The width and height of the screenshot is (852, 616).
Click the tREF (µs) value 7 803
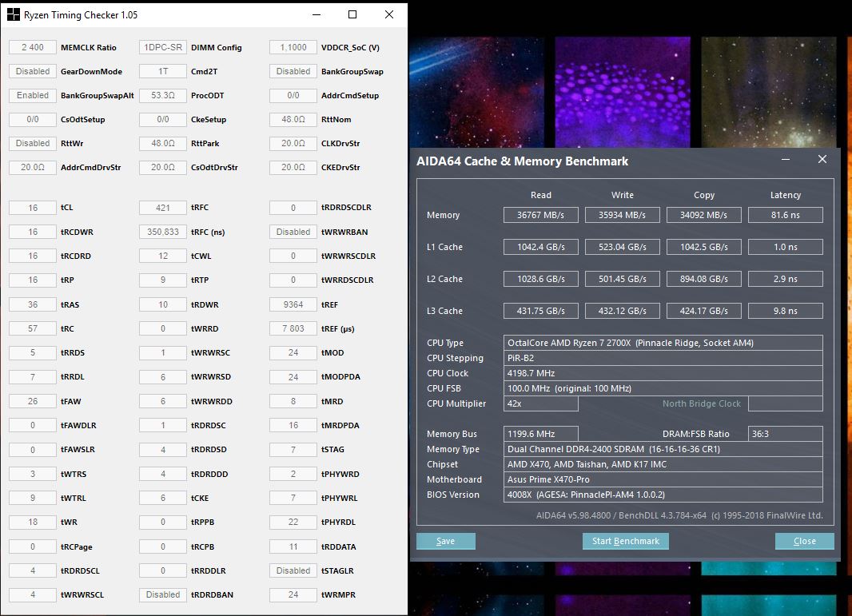point(293,328)
